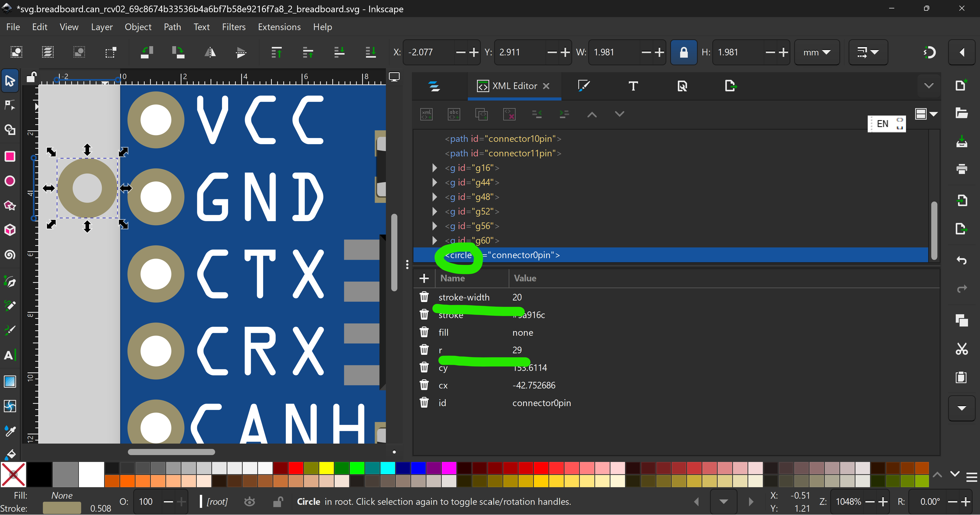This screenshot has width=980, height=515.
Task: Expand the g56 group node
Action: tap(434, 226)
